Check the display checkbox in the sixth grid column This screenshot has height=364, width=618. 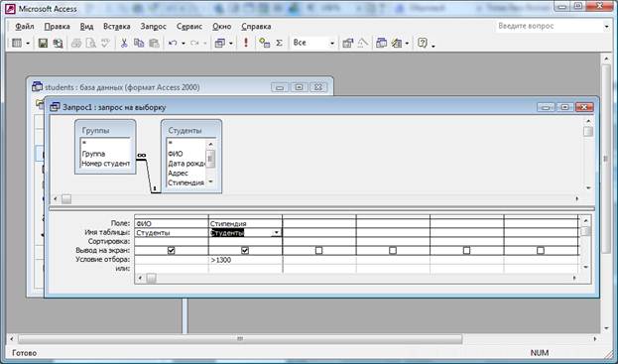pyautogui.click(x=541, y=250)
